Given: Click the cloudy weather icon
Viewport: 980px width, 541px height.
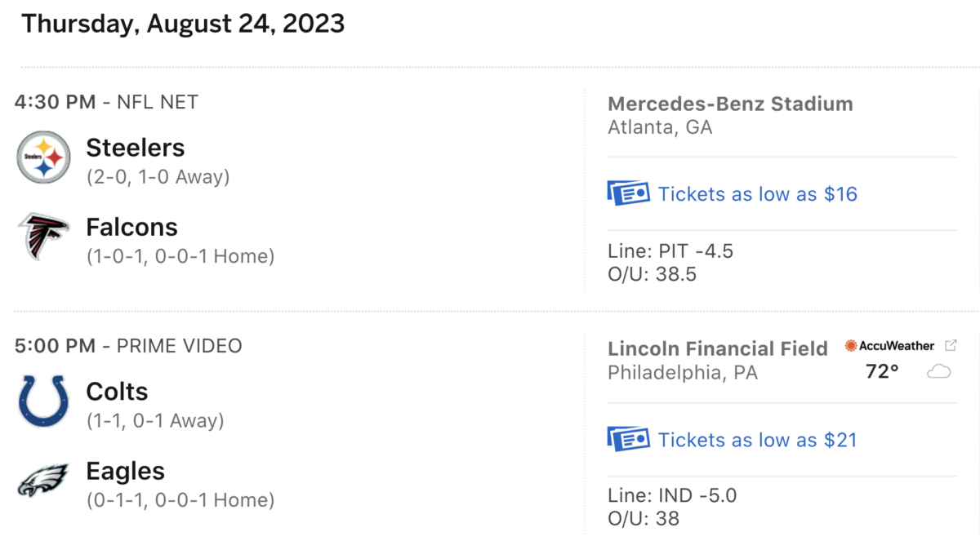Looking at the screenshot, I should tap(939, 372).
